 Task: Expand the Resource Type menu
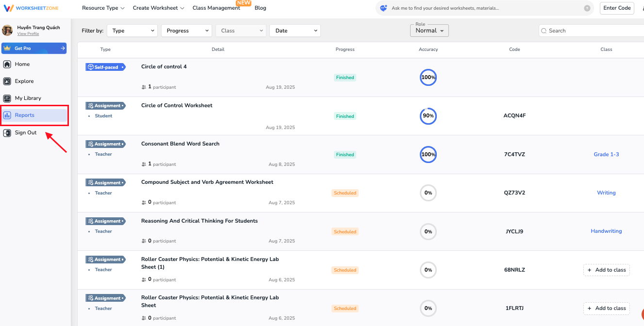[103, 8]
